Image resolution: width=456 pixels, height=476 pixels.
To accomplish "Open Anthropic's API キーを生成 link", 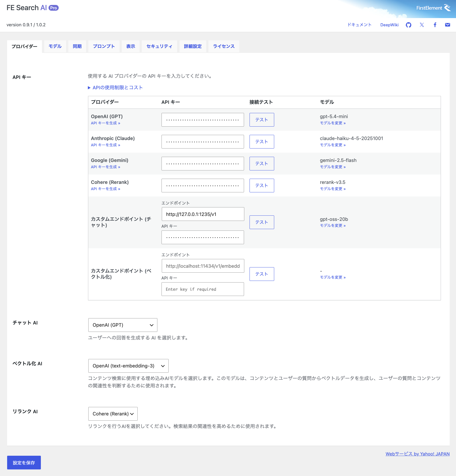I will (106, 145).
